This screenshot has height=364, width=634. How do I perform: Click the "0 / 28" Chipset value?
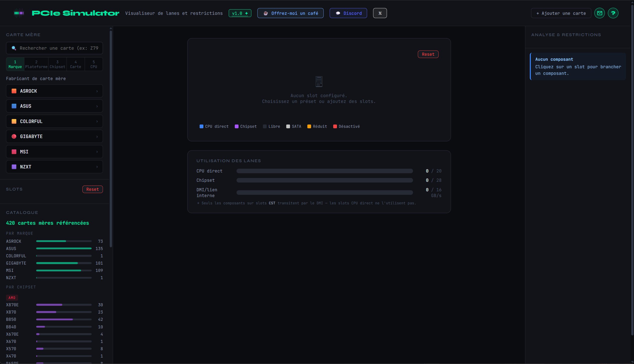(x=434, y=180)
